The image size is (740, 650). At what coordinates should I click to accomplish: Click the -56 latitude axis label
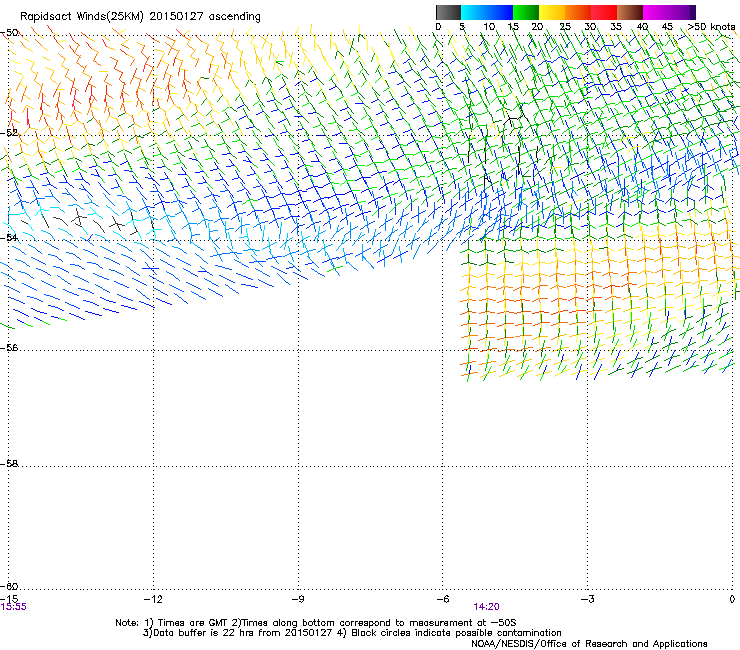coord(9,347)
